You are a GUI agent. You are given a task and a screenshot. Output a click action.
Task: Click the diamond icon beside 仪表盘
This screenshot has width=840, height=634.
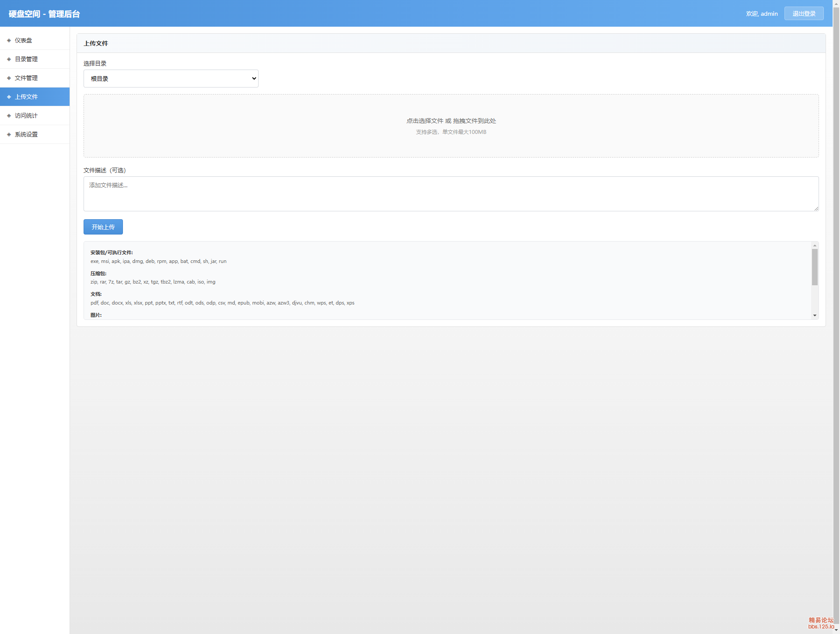(x=9, y=40)
